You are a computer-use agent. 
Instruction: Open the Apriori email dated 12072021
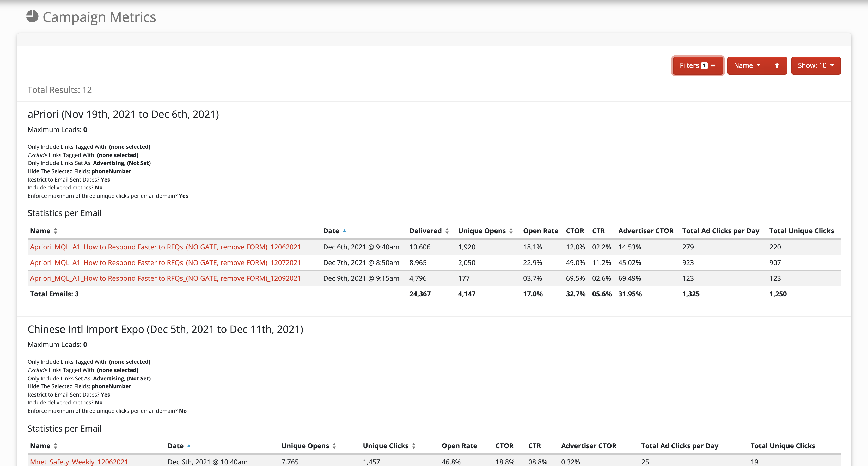click(x=165, y=263)
